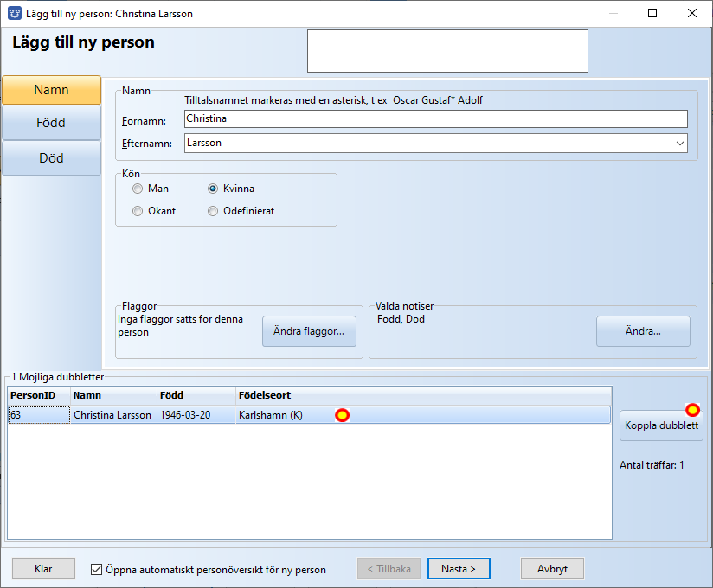Click the Födelseort column header
The height and width of the screenshot is (588, 713).
coord(423,395)
